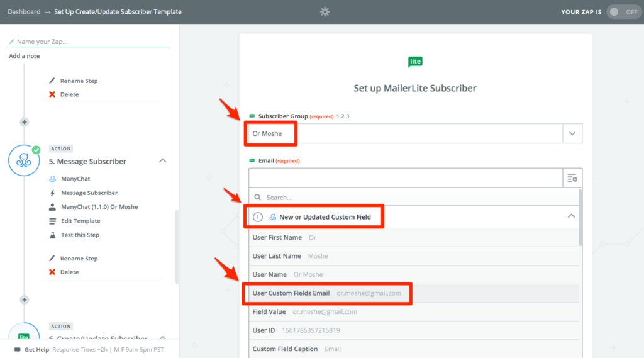Add a step with plus button above step 5
Viewport: 644px width, 358px height.
click(x=25, y=122)
